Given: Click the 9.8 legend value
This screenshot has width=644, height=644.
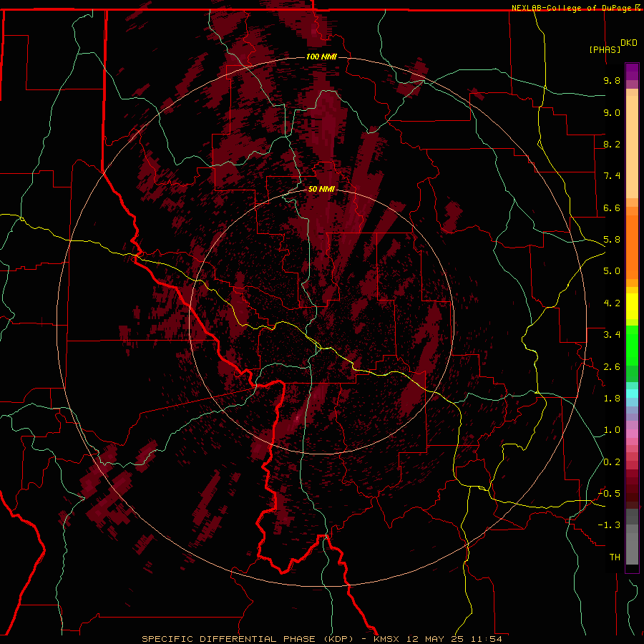Looking at the screenshot, I should [x=612, y=80].
